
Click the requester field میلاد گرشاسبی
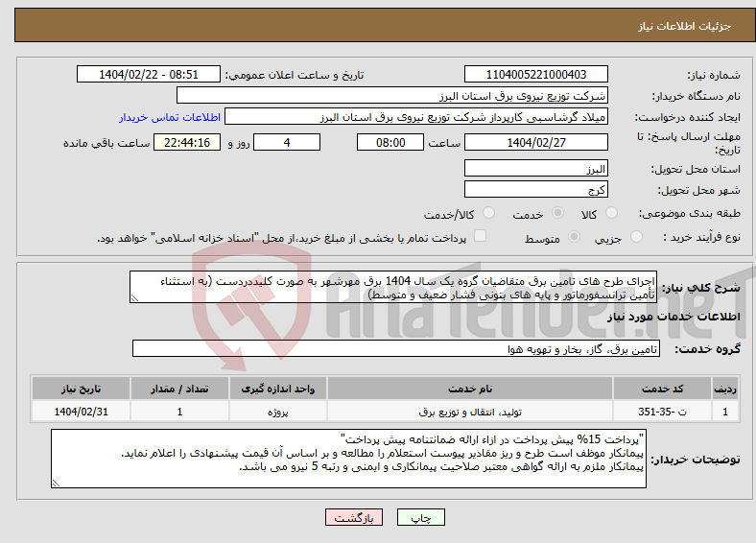tap(416, 117)
